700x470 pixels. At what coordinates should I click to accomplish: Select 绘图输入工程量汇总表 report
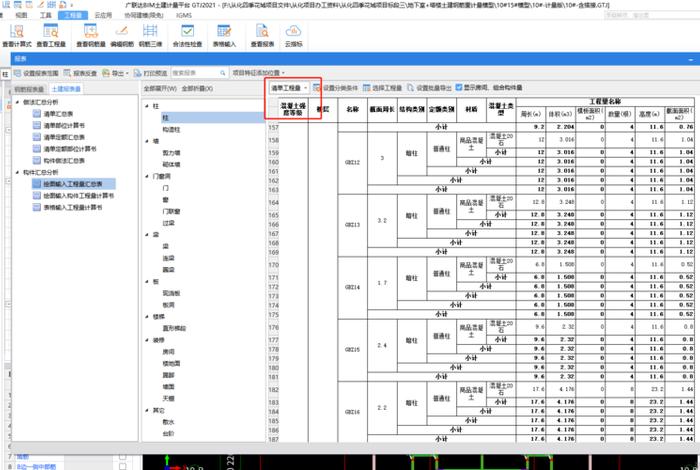click(73, 184)
